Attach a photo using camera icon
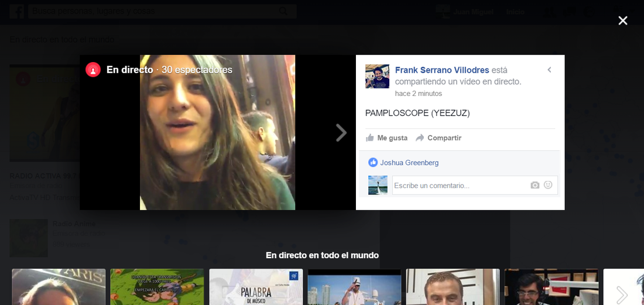644x305 pixels. 535,186
